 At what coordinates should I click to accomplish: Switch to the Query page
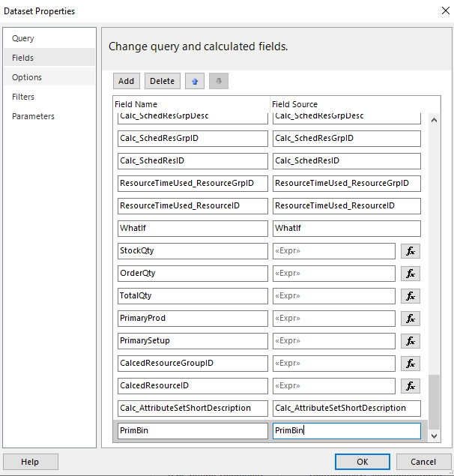point(23,38)
